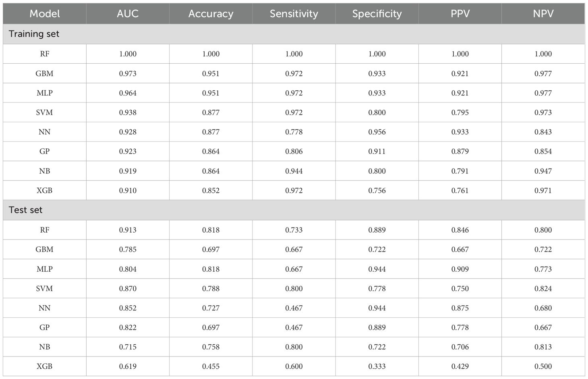Click the XGB label under Test set
The width and height of the screenshot is (588, 379).
tap(45, 367)
